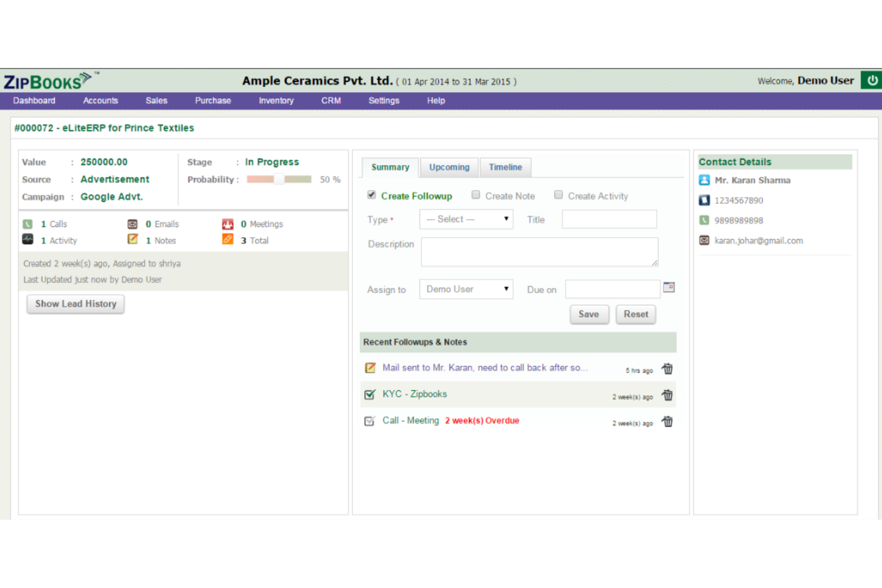
Task: Click the value 250000.00
Action: point(104,162)
